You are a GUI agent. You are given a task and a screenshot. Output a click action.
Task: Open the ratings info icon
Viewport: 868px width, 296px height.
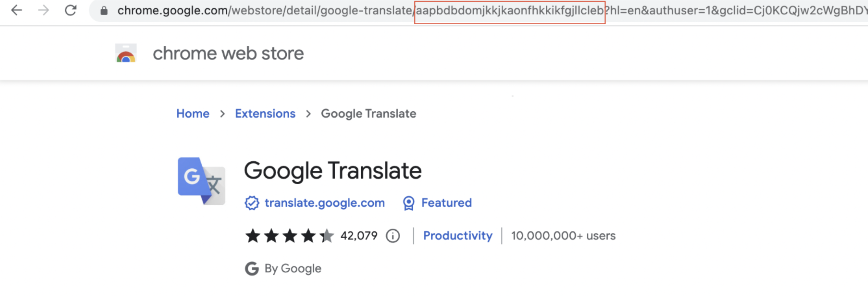[x=393, y=236]
